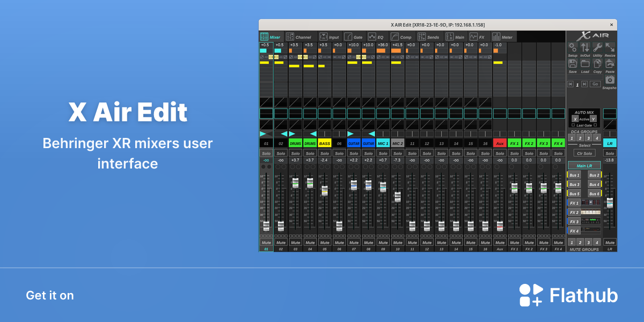
Task: Open the Input tab
Action: point(330,37)
